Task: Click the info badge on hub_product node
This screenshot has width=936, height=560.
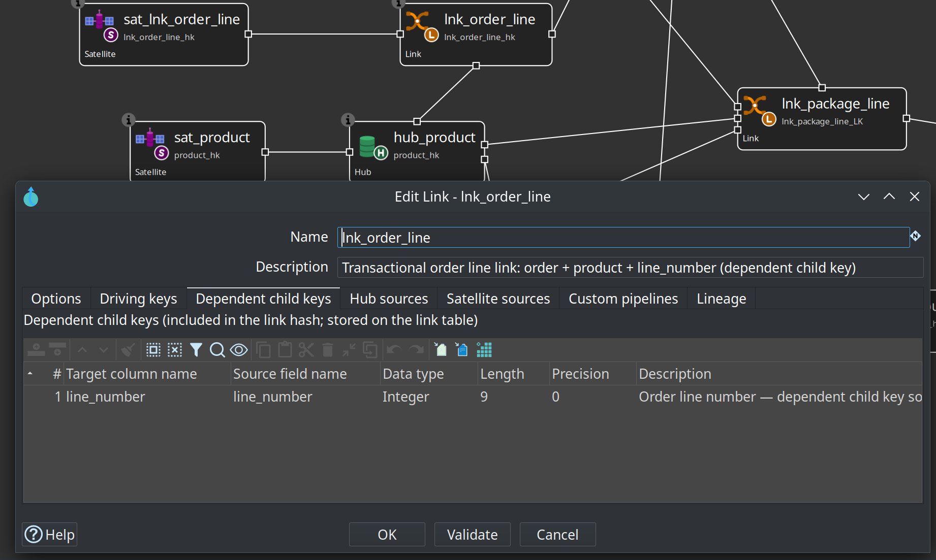Action: coord(348,120)
